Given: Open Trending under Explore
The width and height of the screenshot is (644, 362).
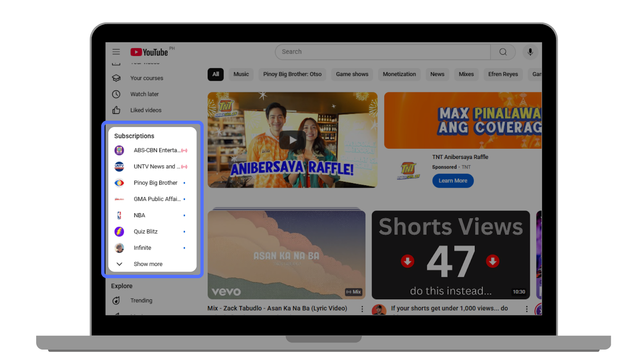Looking at the screenshot, I should click(x=141, y=300).
